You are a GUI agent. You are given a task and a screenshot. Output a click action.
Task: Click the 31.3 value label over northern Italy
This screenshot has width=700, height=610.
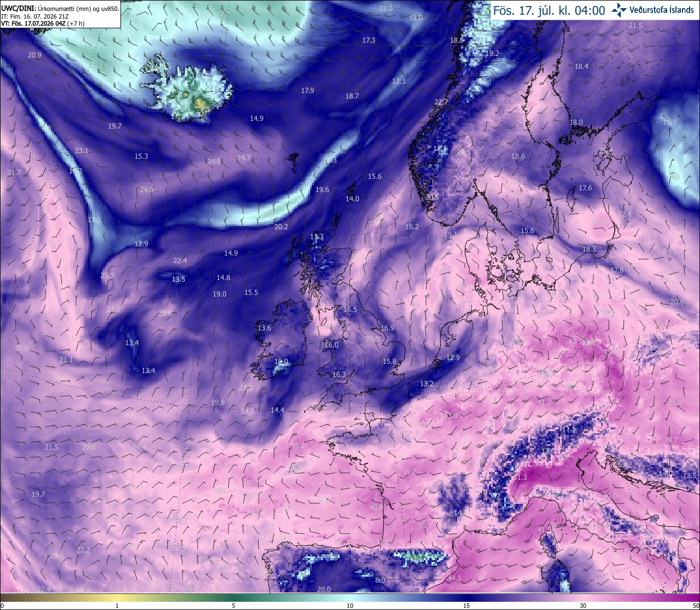[520, 478]
